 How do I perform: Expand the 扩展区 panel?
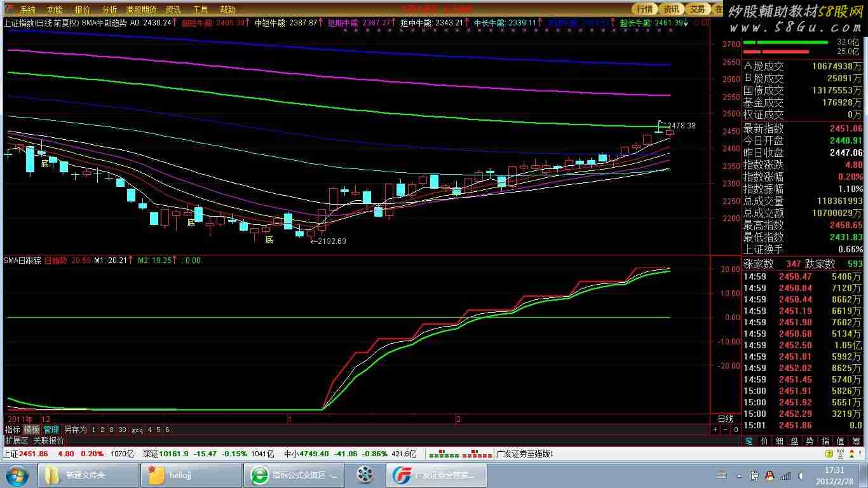click(x=17, y=440)
